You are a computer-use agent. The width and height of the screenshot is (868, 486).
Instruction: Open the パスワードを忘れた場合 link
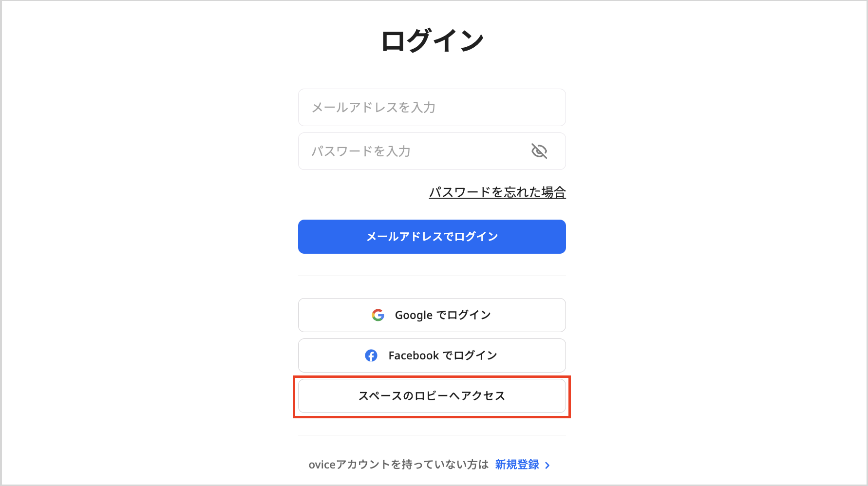pos(497,192)
